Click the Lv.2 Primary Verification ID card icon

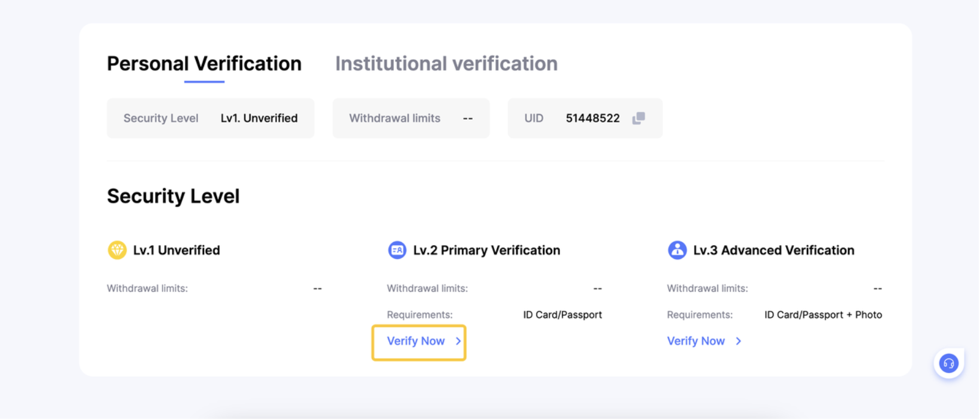coord(397,250)
